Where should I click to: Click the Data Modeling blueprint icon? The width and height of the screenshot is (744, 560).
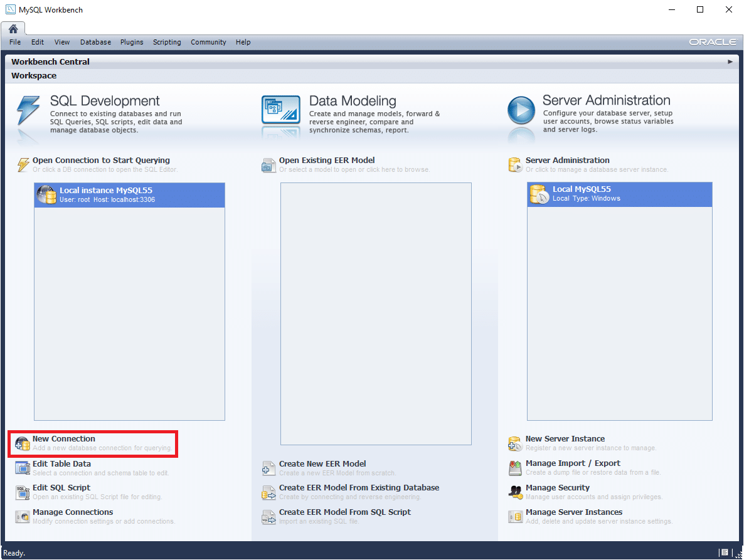click(x=281, y=110)
